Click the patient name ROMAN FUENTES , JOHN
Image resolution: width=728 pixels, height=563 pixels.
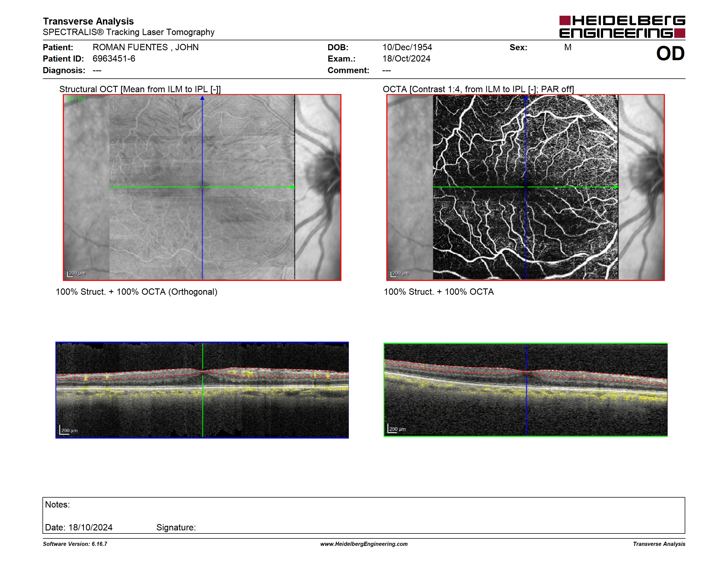(146, 47)
